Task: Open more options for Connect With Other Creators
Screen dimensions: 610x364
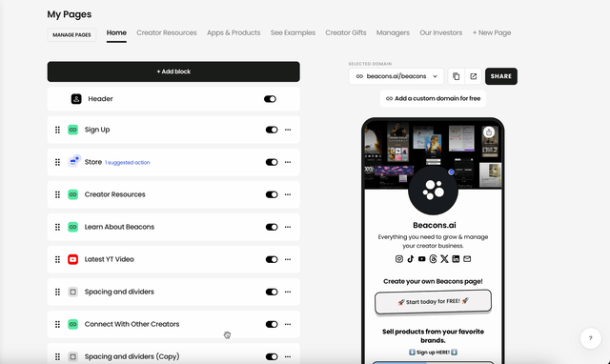Action: coord(288,324)
